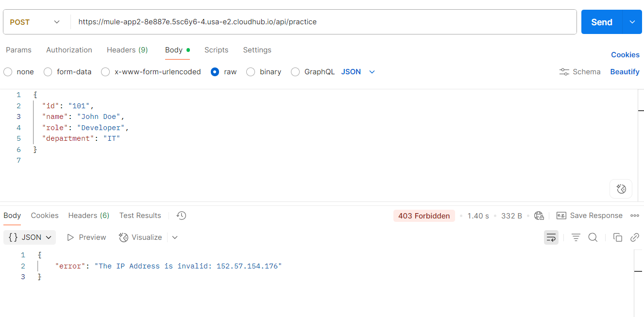The height and width of the screenshot is (317, 644).
Task: Select the form-data body type
Action: 68,71
